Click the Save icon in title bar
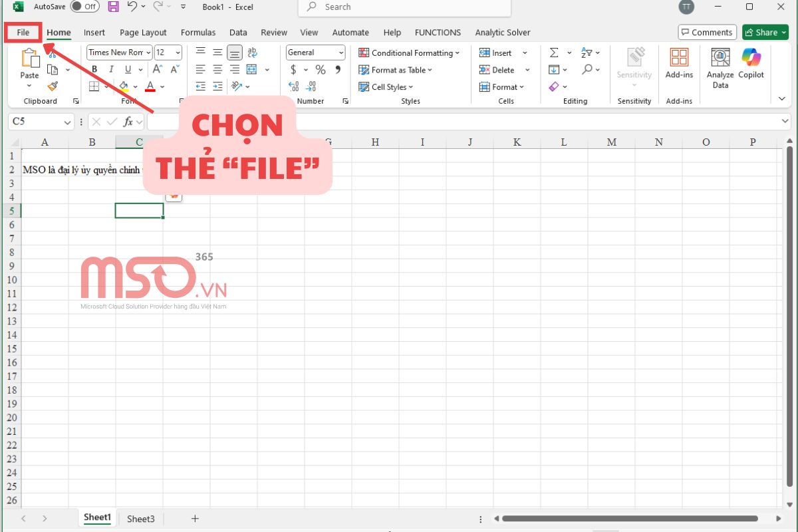 [x=113, y=7]
